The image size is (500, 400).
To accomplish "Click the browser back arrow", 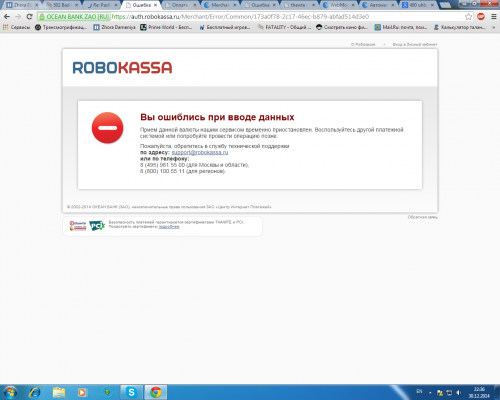I will pos(7,17).
